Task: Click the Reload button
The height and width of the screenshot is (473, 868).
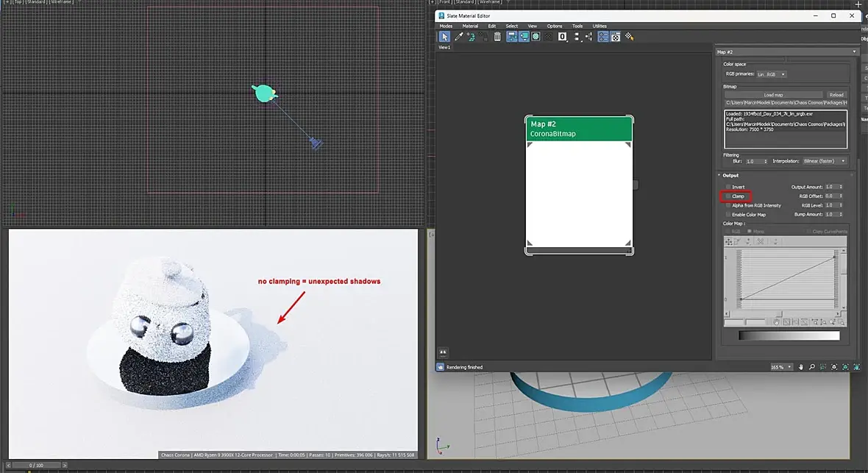Action: pyautogui.click(x=836, y=95)
